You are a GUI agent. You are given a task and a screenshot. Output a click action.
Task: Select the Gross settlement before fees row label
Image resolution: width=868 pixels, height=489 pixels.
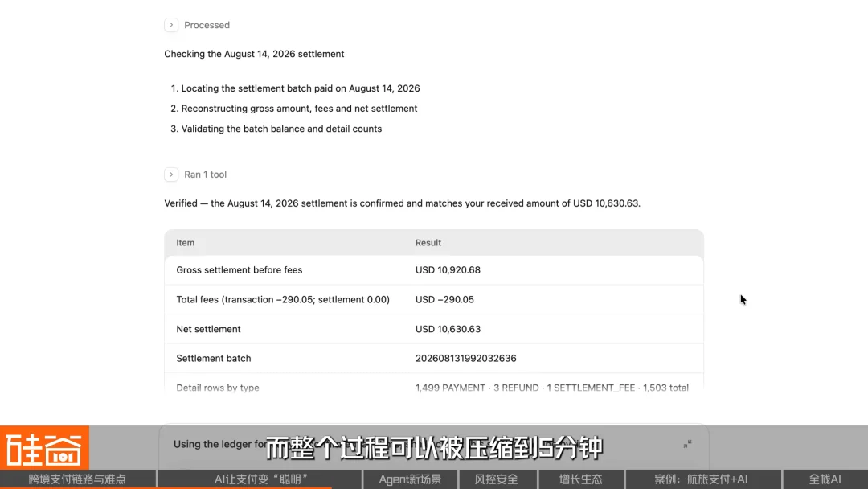point(240,270)
